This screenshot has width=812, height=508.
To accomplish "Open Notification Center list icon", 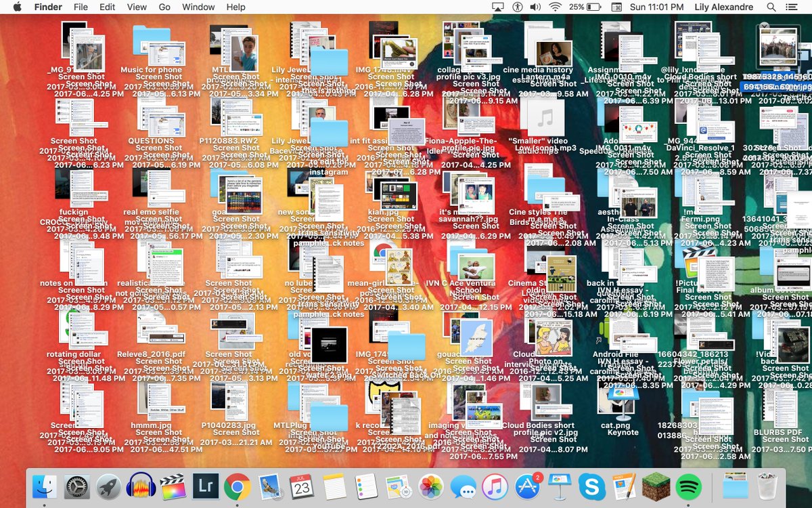I will point(793,7).
